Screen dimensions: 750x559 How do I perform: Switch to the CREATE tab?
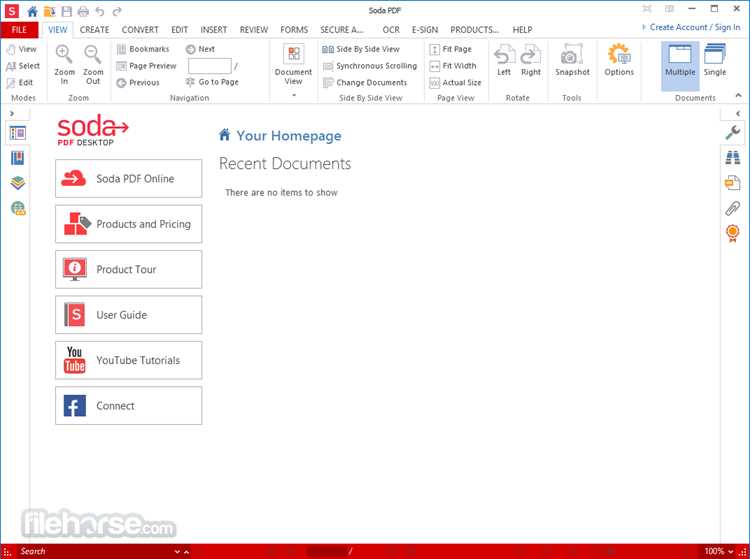click(x=94, y=30)
